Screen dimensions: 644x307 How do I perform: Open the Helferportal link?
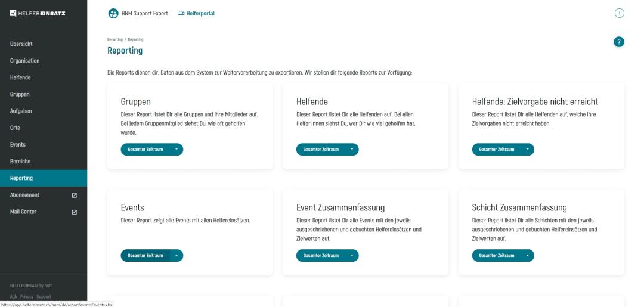[x=200, y=13]
